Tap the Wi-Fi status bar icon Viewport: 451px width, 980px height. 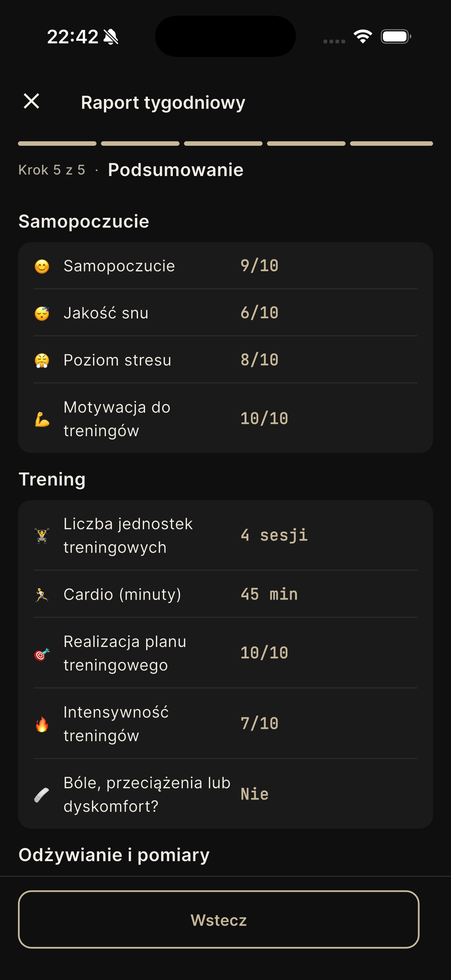[x=363, y=37]
